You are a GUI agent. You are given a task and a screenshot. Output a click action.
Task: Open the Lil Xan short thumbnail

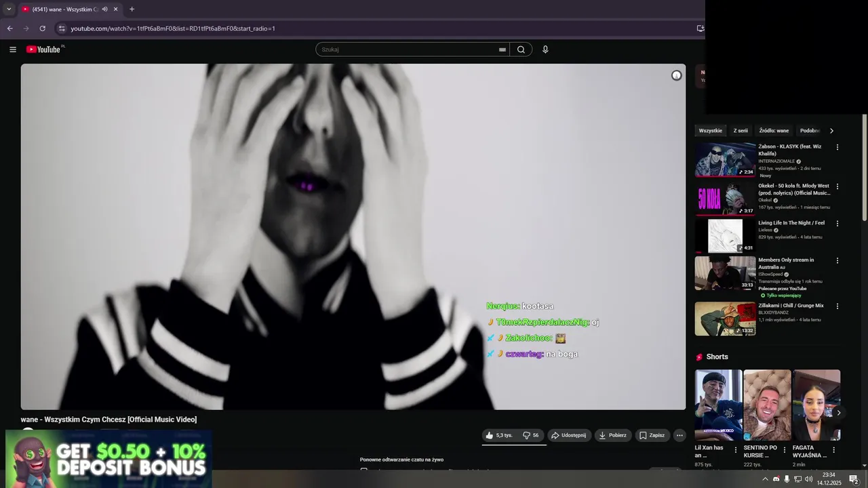click(718, 405)
